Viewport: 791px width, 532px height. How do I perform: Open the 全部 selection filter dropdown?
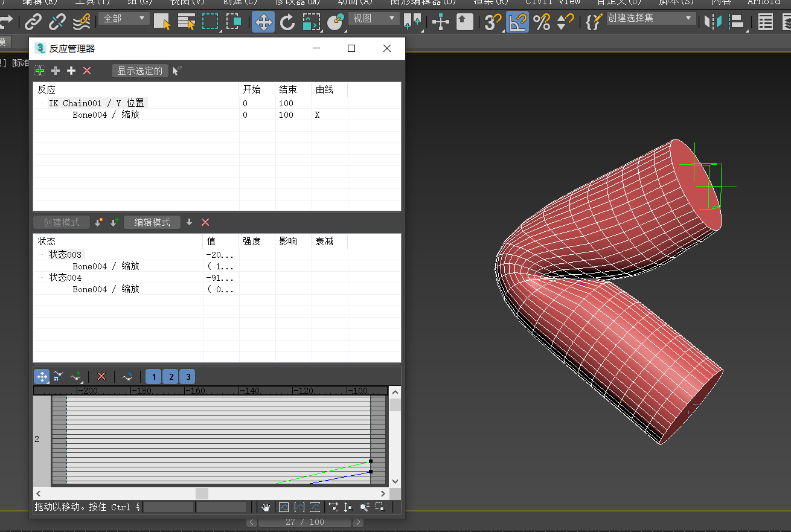click(x=123, y=18)
